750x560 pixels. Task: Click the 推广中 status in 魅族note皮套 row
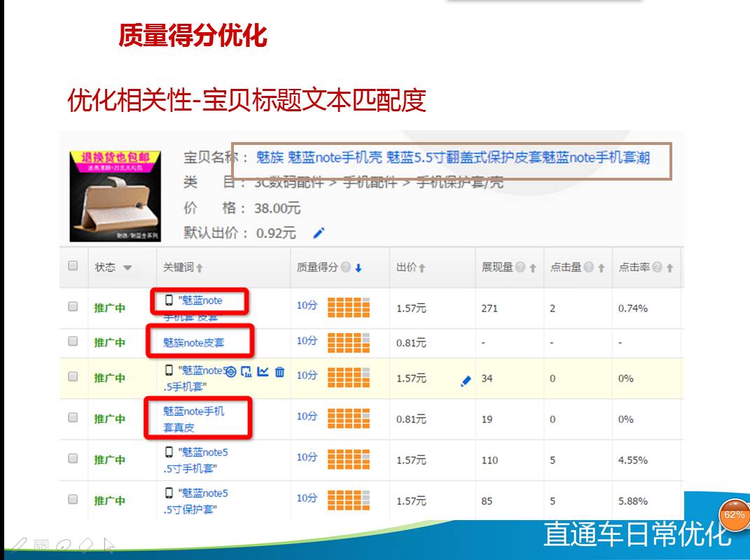109,342
